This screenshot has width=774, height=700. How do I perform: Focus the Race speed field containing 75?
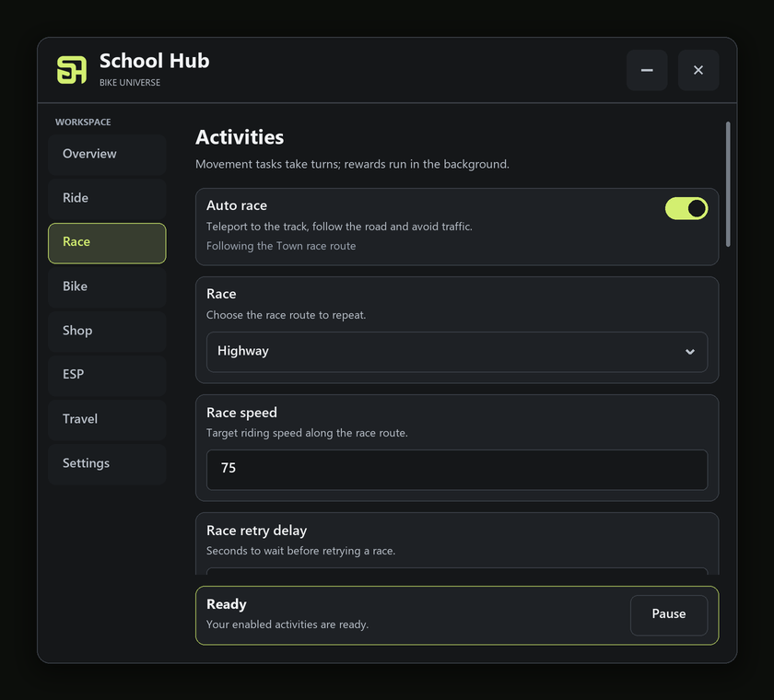457,470
